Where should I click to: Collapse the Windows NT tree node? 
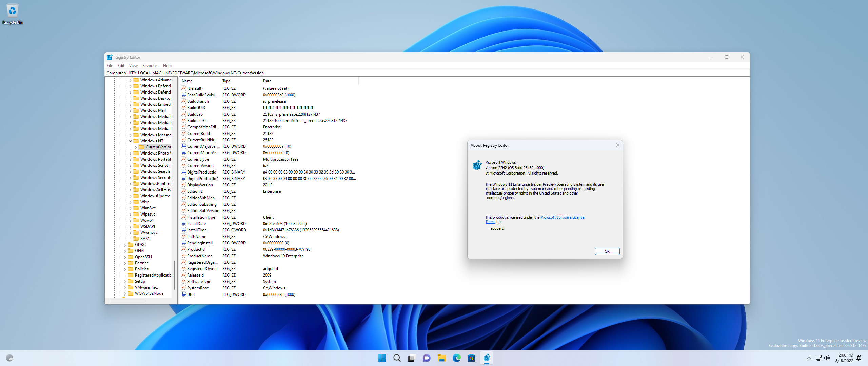pos(130,141)
